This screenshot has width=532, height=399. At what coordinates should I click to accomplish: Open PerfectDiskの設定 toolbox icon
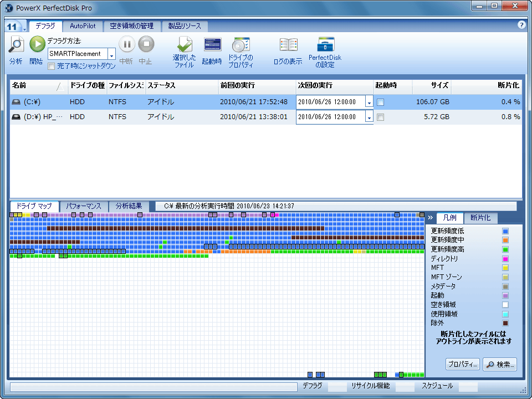click(326, 44)
